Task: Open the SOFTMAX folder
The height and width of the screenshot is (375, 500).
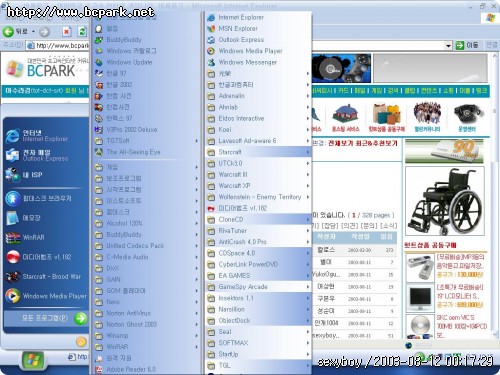Action: point(258,343)
